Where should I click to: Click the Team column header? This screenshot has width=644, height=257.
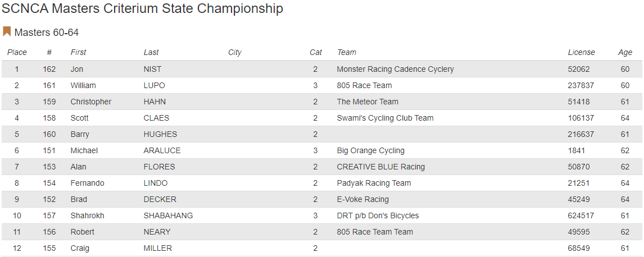click(x=347, y=52)
